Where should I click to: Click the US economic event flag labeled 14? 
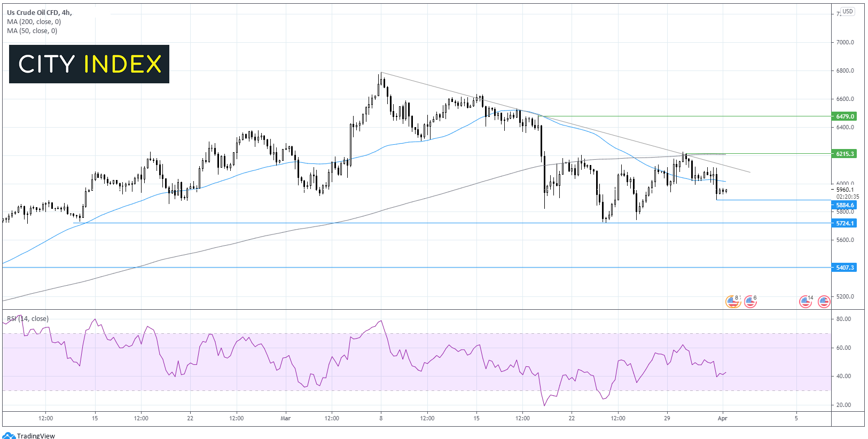(806, 302)
